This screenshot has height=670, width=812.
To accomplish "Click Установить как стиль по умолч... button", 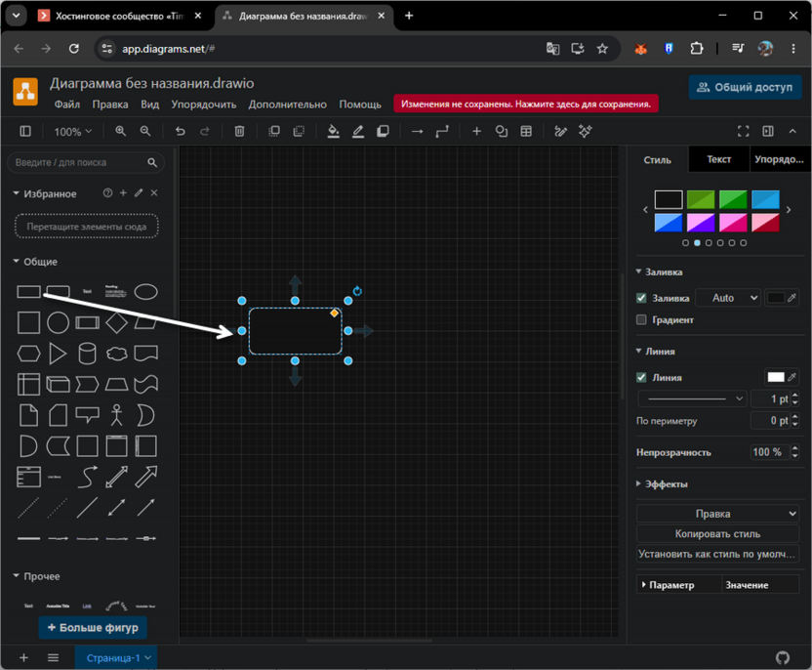I will click(717, 554).
